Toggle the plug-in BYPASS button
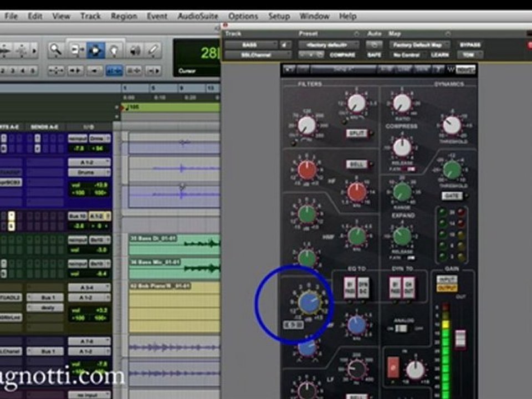 click(470, 45)
